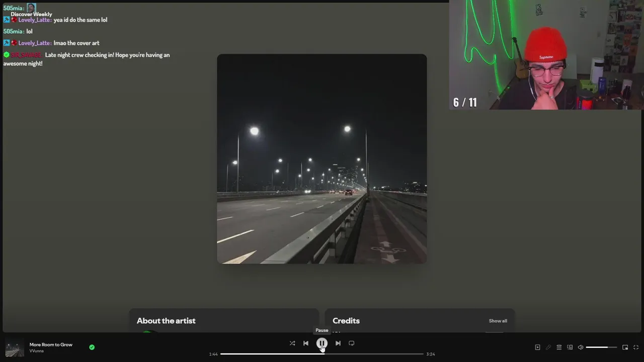Click elapsed time 1:44
The width and height of the screenshot is (644, 362).
tap(213, 354)
